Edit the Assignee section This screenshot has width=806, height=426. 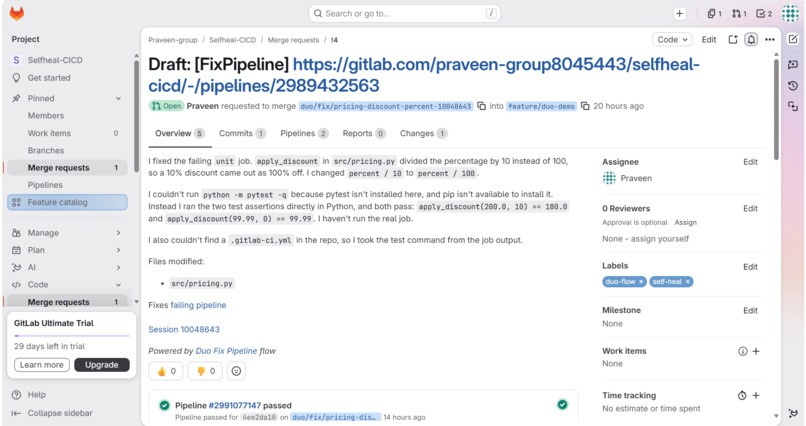750,162
